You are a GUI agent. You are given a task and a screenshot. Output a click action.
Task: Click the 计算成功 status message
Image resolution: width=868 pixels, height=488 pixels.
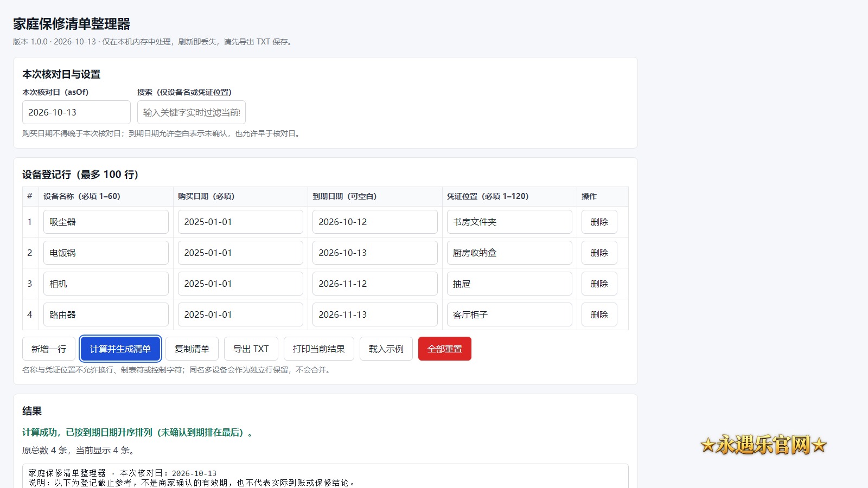137,432
